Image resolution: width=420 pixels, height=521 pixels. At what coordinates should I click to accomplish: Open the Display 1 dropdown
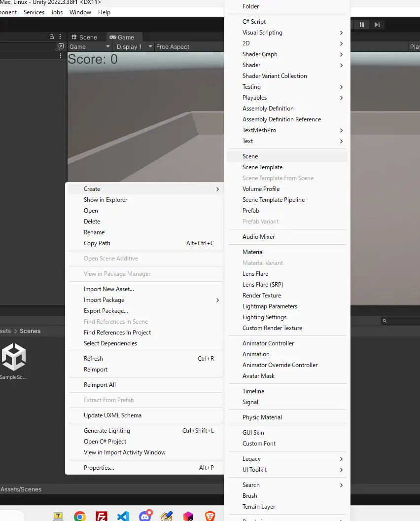(x=134, y=47)
